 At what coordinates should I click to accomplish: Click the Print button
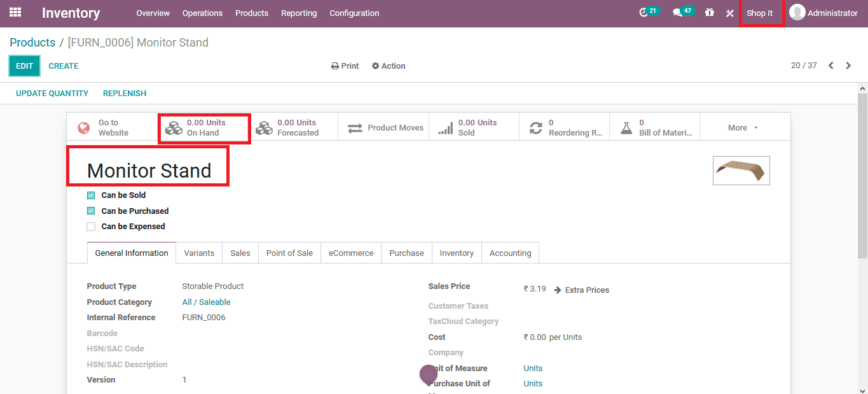(345, 66)
